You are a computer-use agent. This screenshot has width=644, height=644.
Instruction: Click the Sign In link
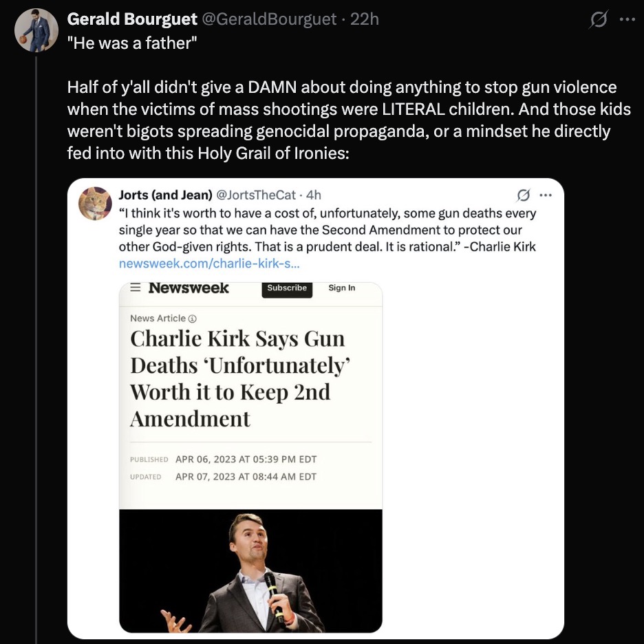(x=341, y=288)
